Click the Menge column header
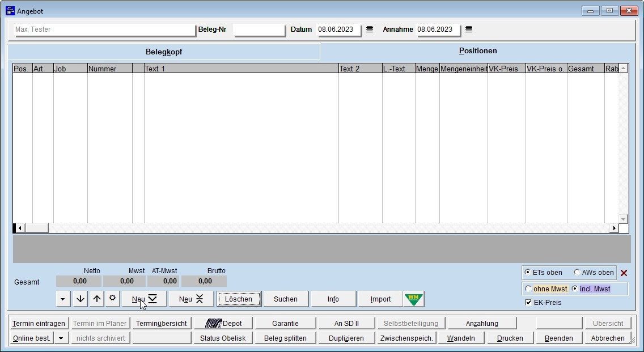 click(x=427, y=69)
